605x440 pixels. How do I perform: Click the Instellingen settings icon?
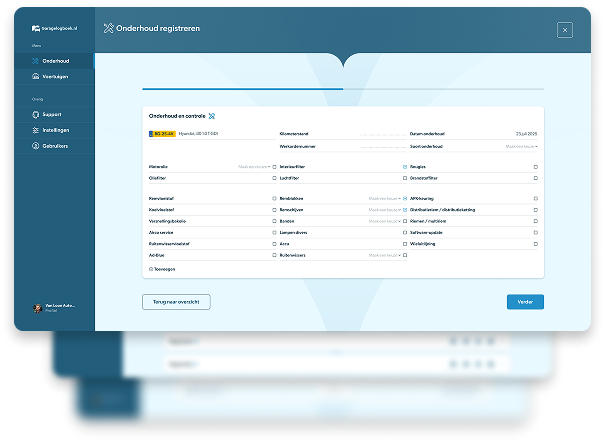(x=36, y=129)
